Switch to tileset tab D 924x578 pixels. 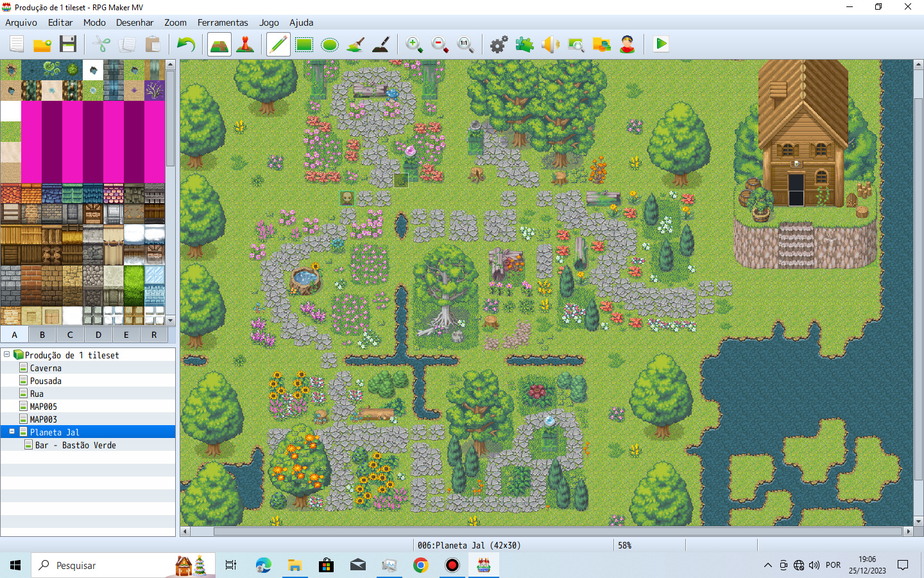pyautogui.click(x=98, y=335)
